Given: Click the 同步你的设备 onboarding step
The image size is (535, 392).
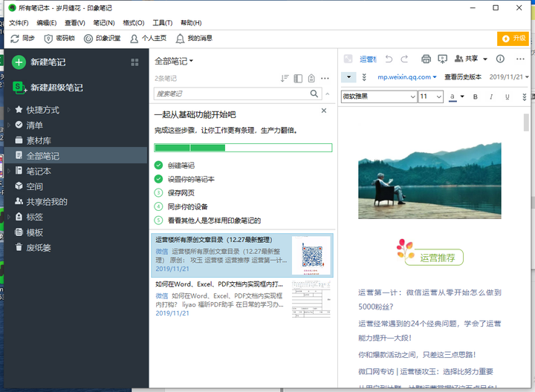Looking at the screenshot, I should click(188, 206).
